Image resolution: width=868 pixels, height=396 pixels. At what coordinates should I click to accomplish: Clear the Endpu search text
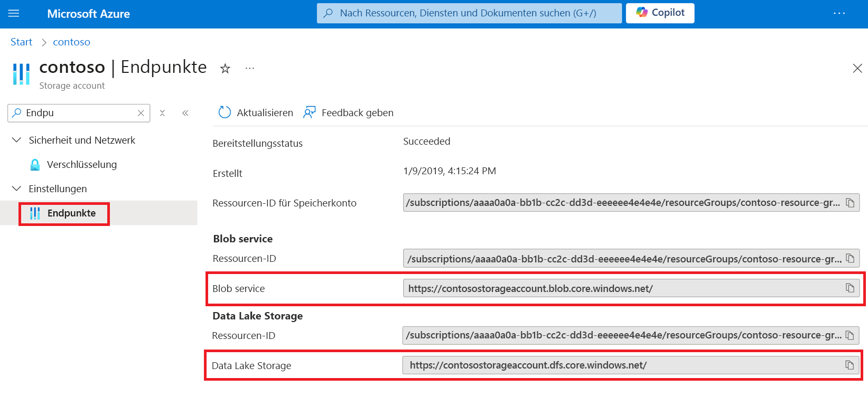coord(141,113)
